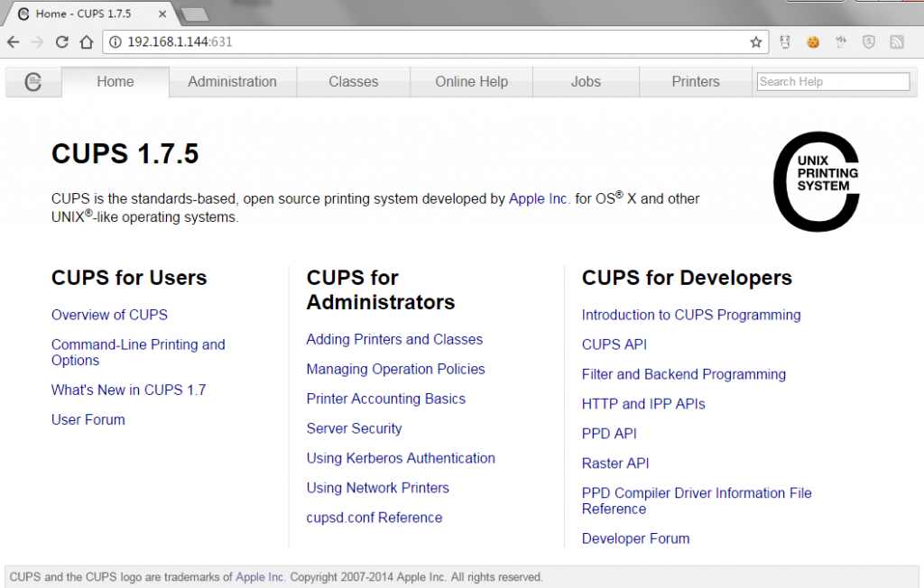Open Command-Line Printing and Options
Image resolution: width=924 pixels, height=588 pixels.
138,353
